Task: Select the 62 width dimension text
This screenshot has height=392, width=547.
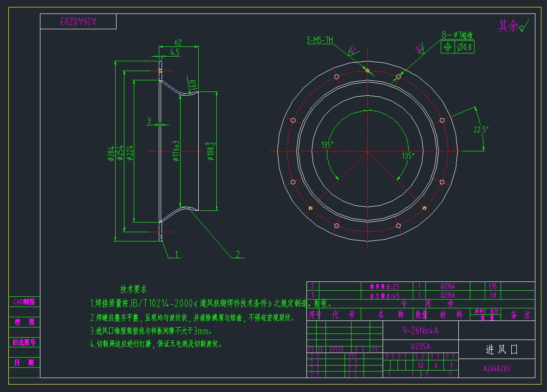Action: (178, 42)
